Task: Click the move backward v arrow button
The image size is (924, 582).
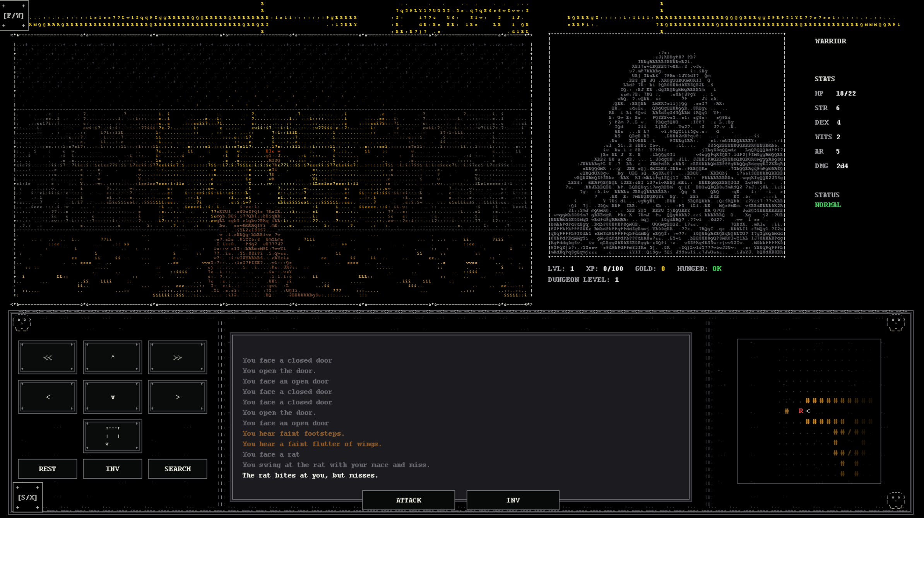Action: pyautogui.click(x=112, y=397)
